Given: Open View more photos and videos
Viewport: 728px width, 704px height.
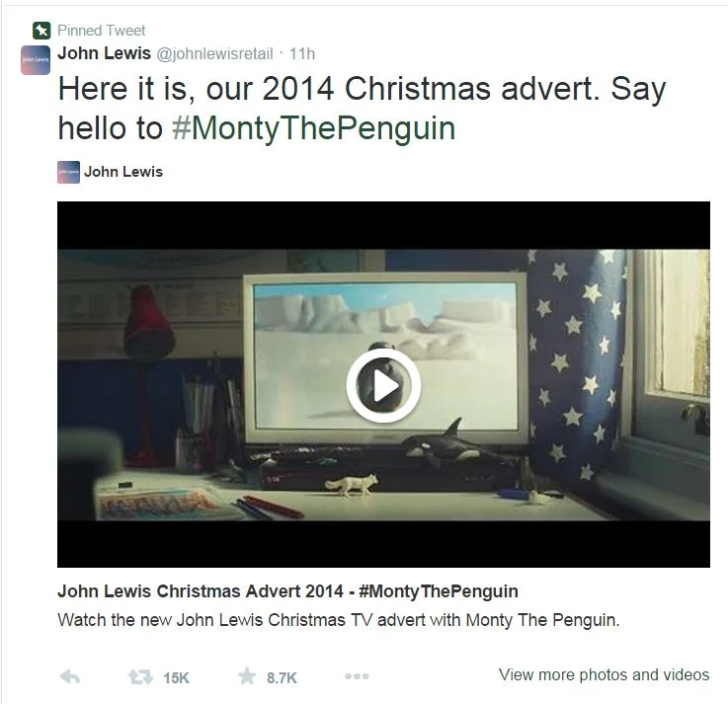Looking at the screenshot, I should 605,674.
